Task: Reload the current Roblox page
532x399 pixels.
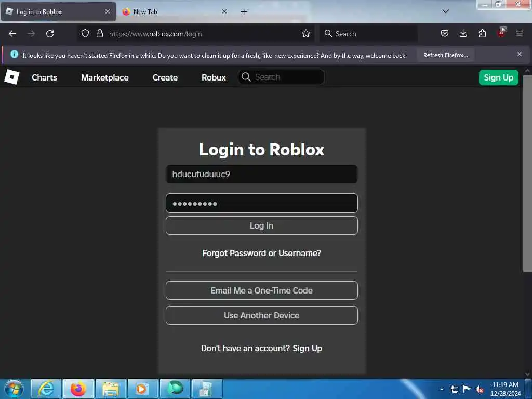Action: pos(50,34)
